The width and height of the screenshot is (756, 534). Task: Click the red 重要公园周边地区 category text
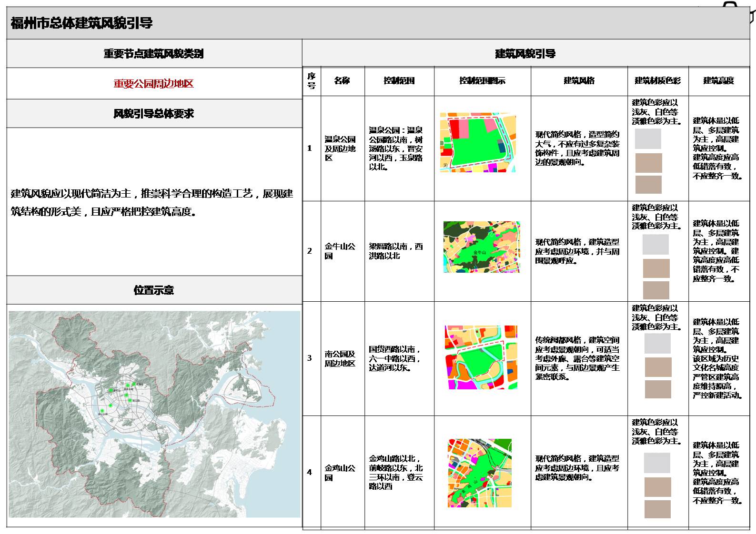point(154,84)
